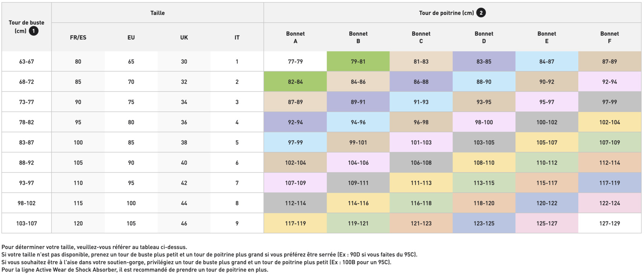
Task: Select the yellow 108-110 cell
Action: point(484,163)
